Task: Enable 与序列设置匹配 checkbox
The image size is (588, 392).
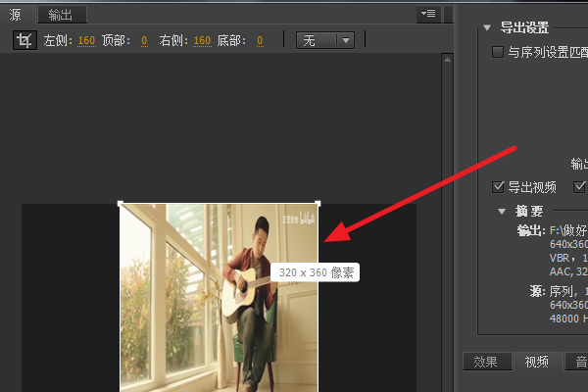Action: point(498,52)
